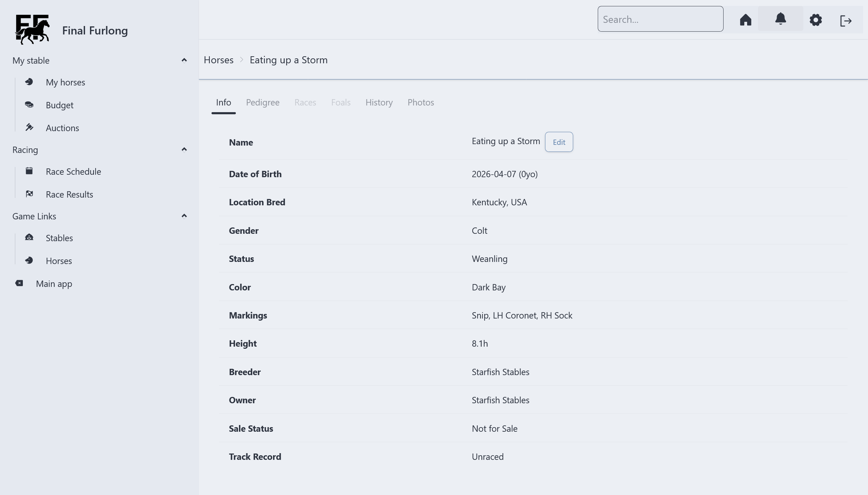868x495 pixels.
Task: Click the logout arrow icon
Action: [846, 21]
